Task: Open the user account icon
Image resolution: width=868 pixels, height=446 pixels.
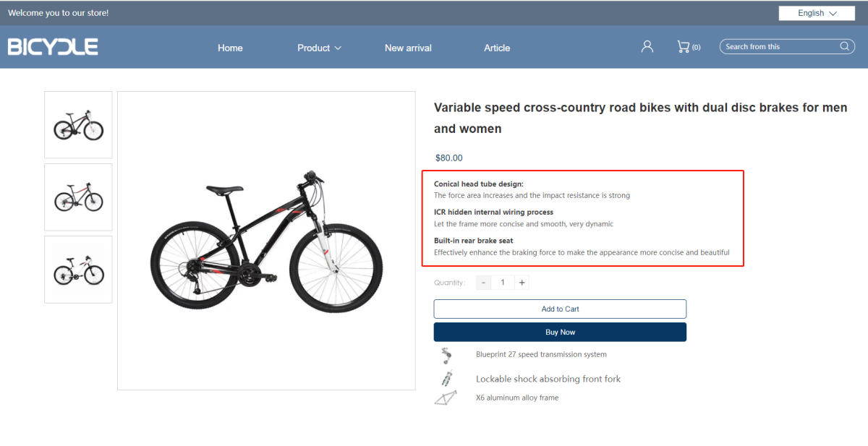Action: tap(647, 46)
